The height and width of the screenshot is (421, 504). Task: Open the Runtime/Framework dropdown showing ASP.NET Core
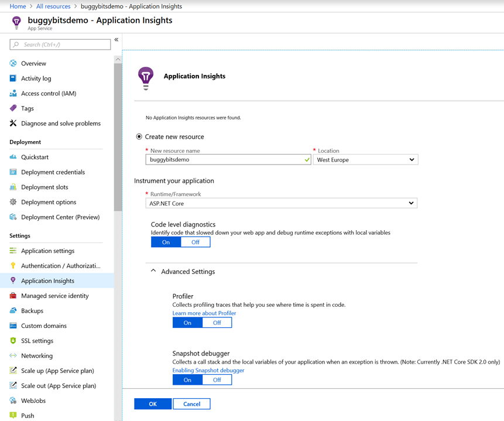(281, 203)
